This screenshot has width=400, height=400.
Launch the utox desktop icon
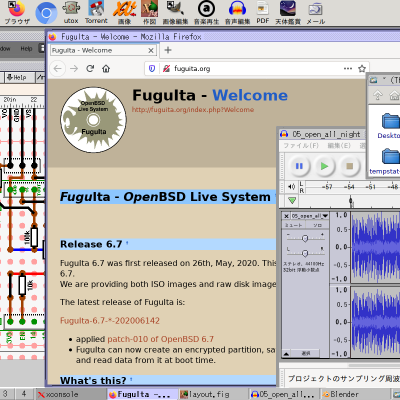point(71,12)
